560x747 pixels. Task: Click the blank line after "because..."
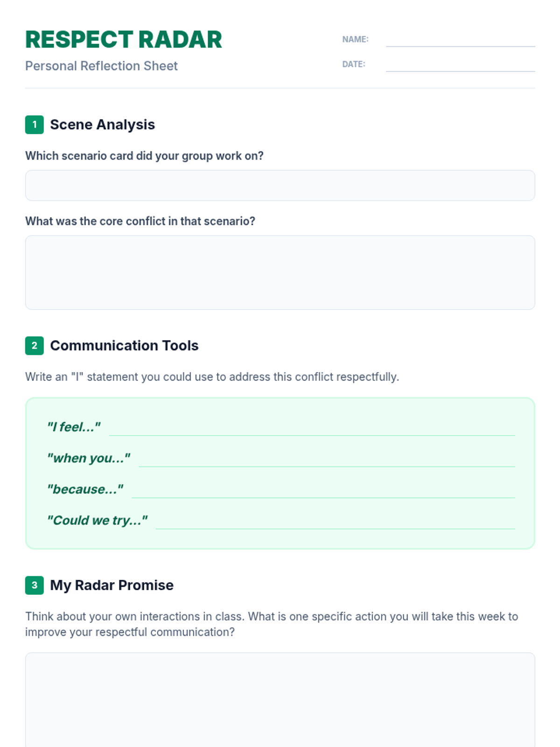point(323,491)
